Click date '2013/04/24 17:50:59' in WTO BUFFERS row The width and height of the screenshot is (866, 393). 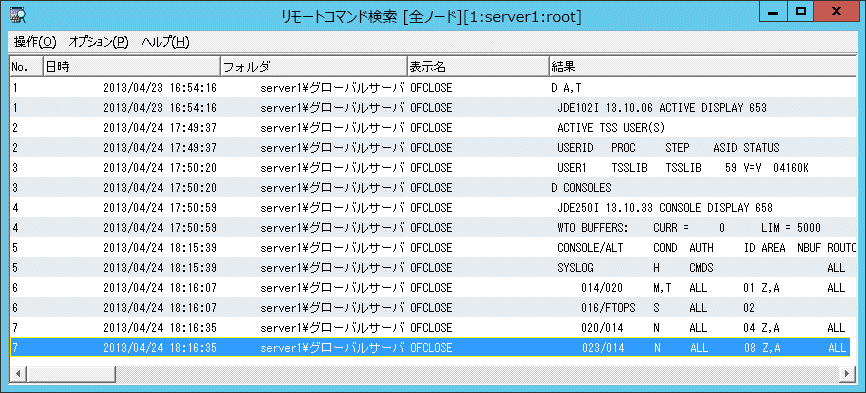tap(160, 227)
